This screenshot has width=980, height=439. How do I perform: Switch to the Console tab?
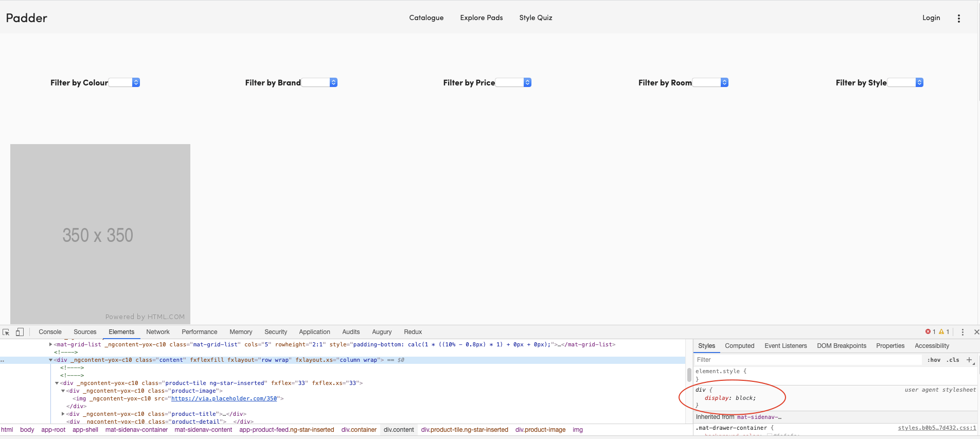tap(50, 332)
